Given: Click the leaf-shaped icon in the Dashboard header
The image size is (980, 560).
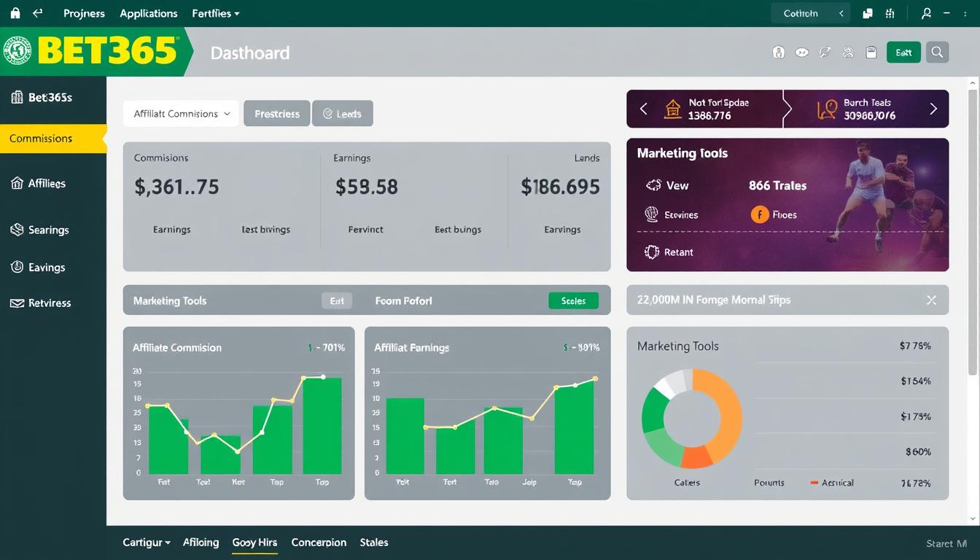Looking at the screenshot, I should pos(825,52).
